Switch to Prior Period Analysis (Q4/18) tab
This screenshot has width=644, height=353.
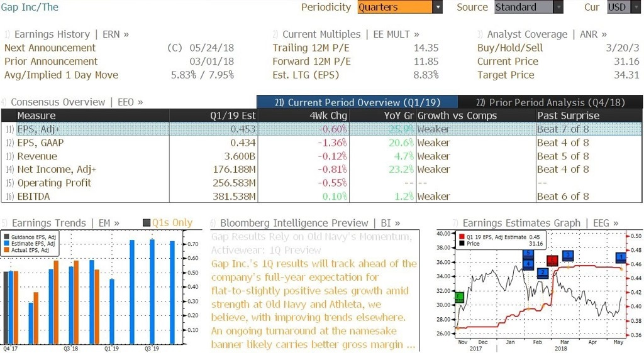click(x=550, y=102)
